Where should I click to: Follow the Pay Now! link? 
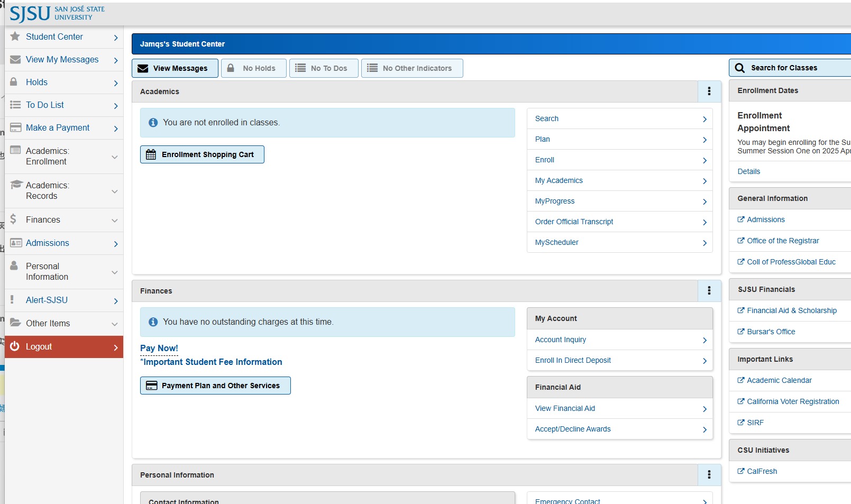click(x=159, y=349)
